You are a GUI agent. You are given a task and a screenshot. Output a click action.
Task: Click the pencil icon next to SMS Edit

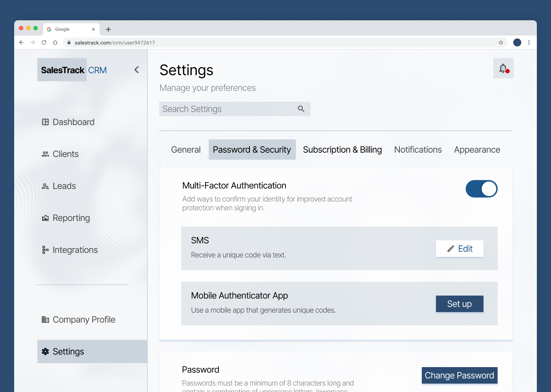tap(450, 248)
